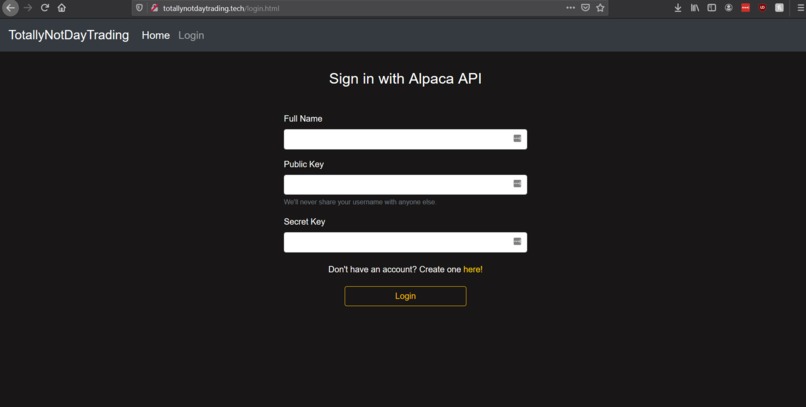The height and width of the screenshot is (407, 806).
Task: Open the uBlock Origin extension icon
Action: coord(762,8)
